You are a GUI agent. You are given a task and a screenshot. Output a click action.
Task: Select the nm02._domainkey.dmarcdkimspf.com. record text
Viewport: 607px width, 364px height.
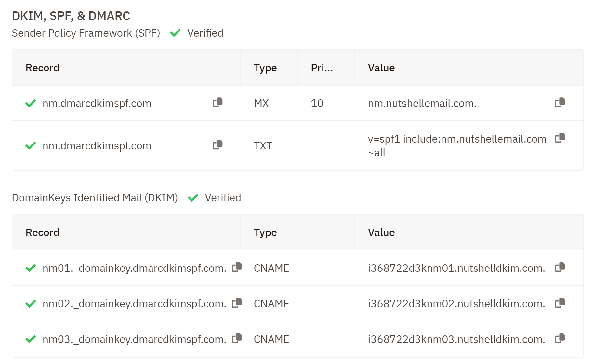135,304
